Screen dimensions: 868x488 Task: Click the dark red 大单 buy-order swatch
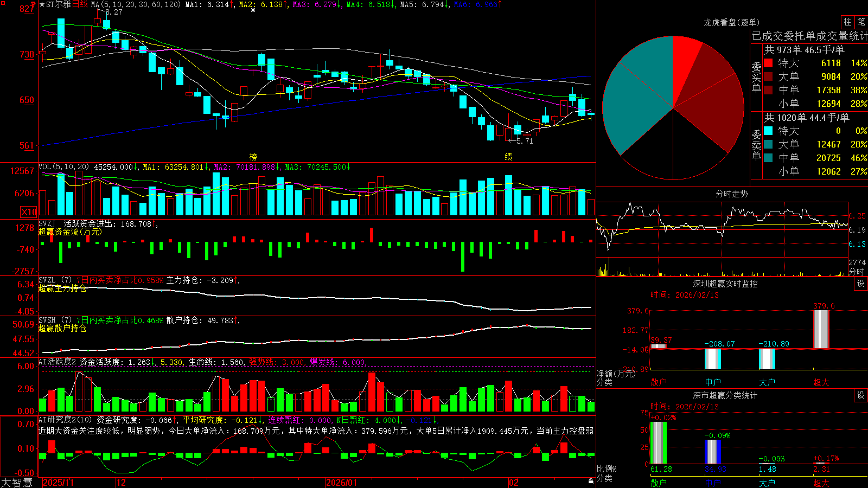(768, 76)
